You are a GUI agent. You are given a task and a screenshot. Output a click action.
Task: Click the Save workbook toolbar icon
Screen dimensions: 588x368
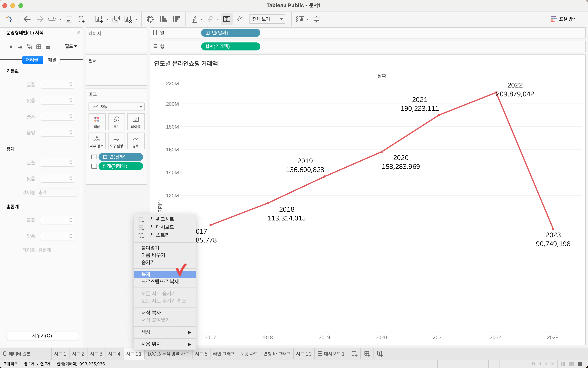coord(69,19)
